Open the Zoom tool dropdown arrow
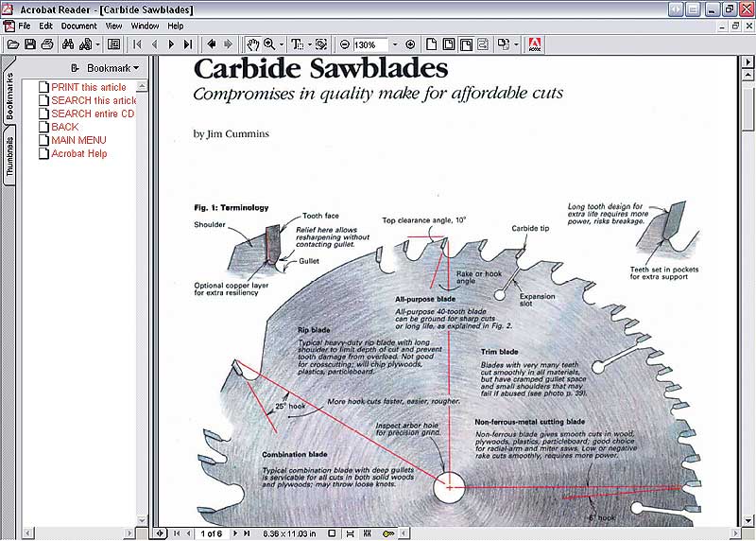The width and height of the screenshot is (756, 541). [x=282, y=44]
